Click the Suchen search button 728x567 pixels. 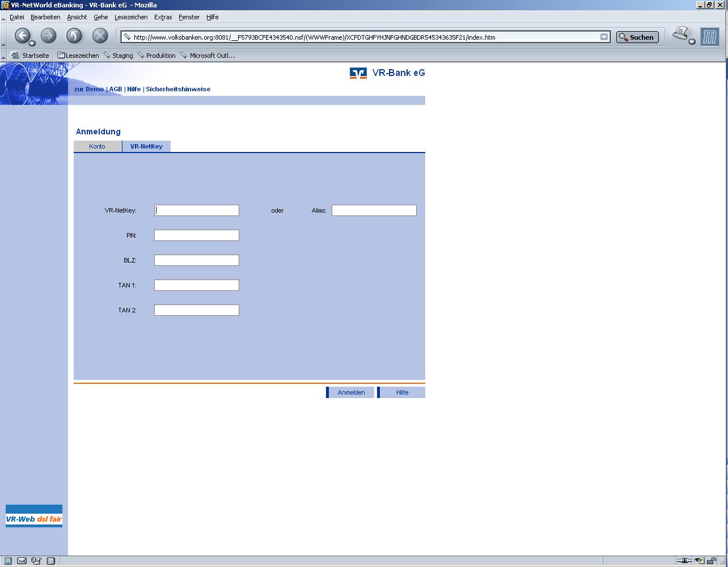tap(637, 37)
